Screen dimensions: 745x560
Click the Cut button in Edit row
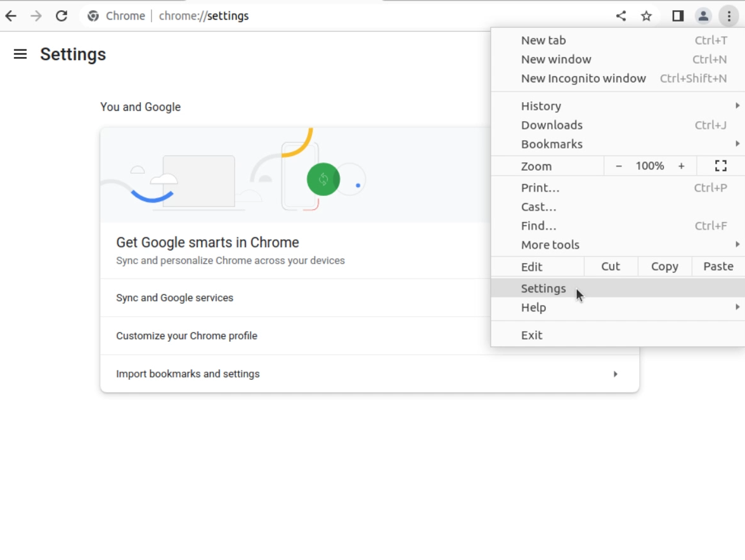click(x=611, y=266)
